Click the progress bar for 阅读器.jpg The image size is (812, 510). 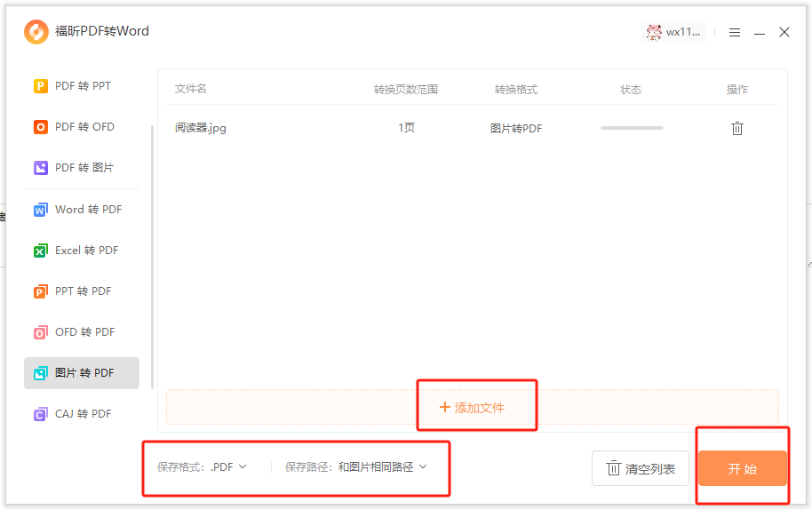coord(632,128)
